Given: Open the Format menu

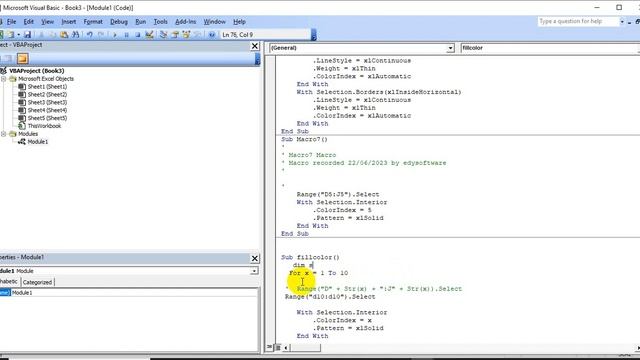Looking at the screenshot, I should click(x=93, y=22).
